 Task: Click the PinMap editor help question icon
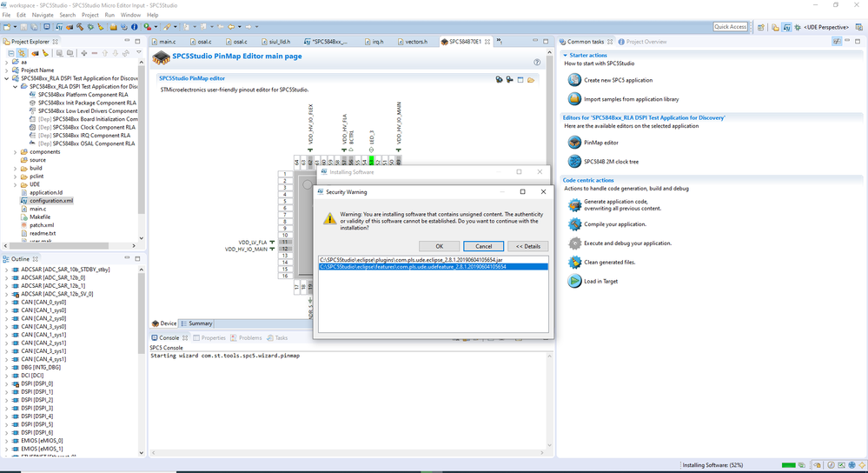coord(536,62)
